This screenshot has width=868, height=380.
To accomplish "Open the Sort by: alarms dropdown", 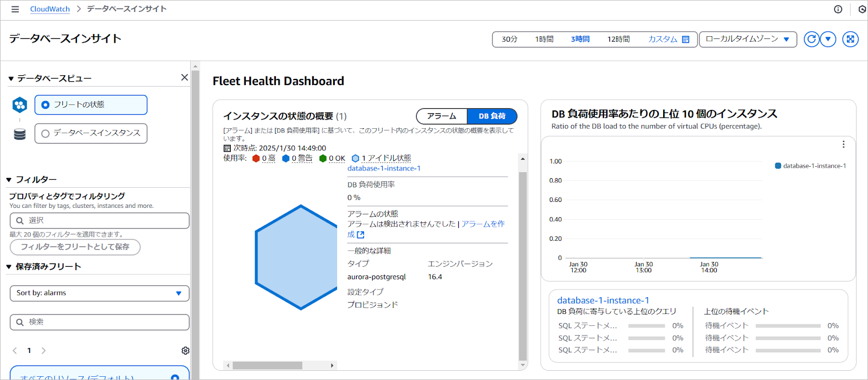I will pos(99,293).
